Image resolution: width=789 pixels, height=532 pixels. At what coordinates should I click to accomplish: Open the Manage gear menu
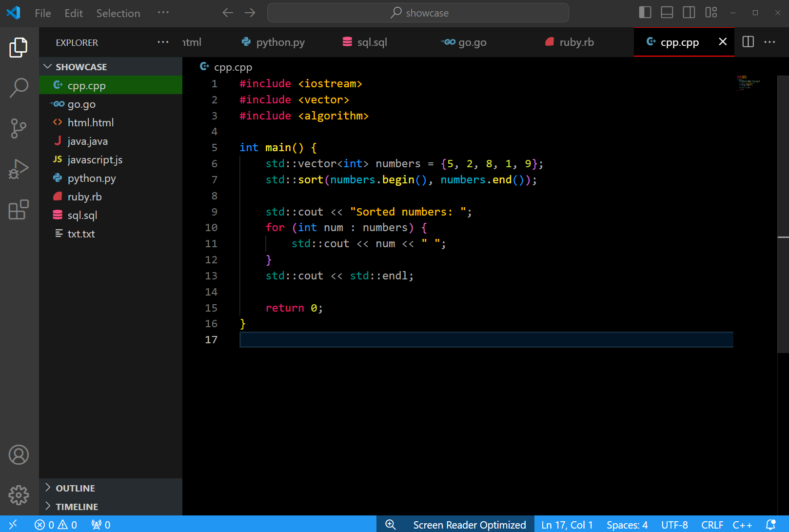click(19, 495)
